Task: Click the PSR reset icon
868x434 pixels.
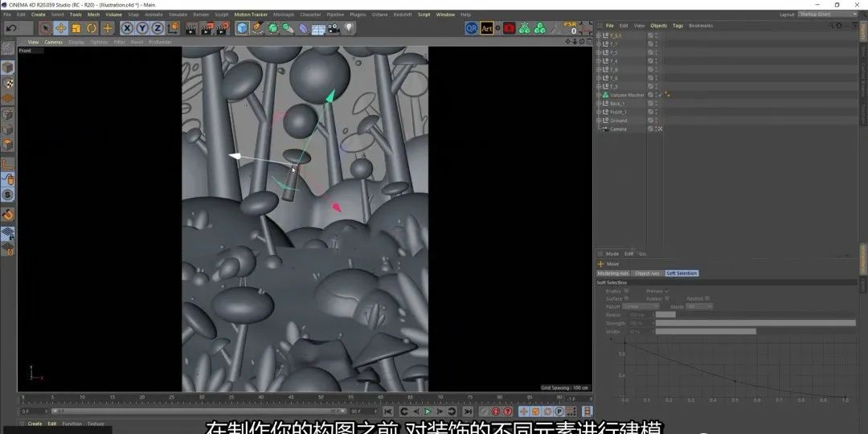Action: coord(570,27)
